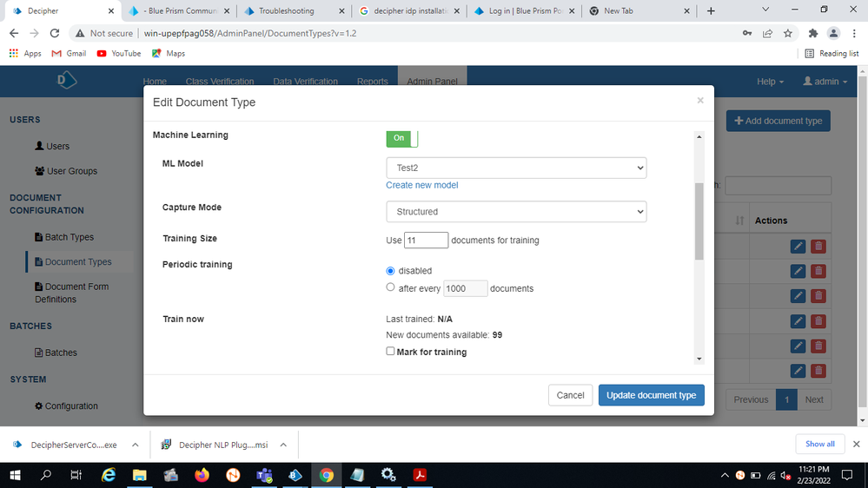Click page 1 pagination button

pos(786,399)
